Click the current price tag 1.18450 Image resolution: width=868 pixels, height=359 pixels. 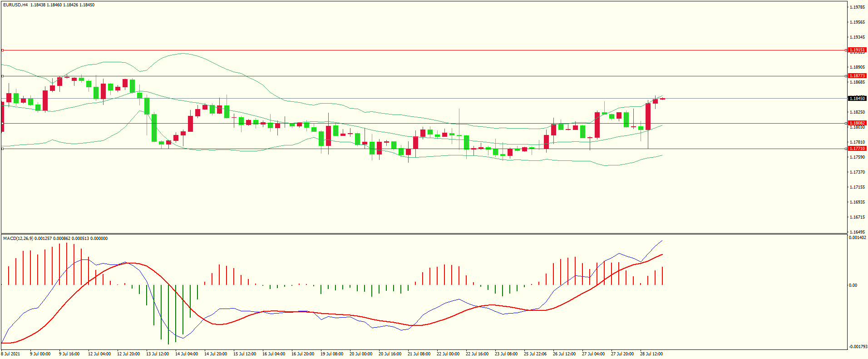coord(857,99)
